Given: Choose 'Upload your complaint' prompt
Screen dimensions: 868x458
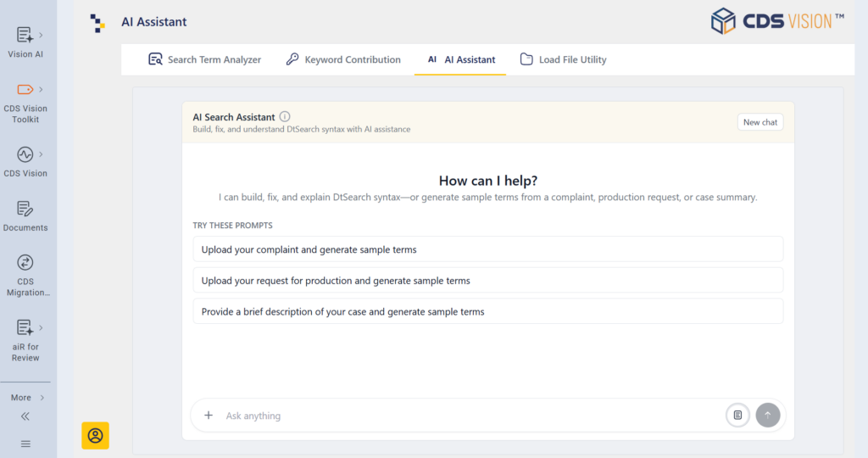Looking at the screenshot, I should point(487,249).
